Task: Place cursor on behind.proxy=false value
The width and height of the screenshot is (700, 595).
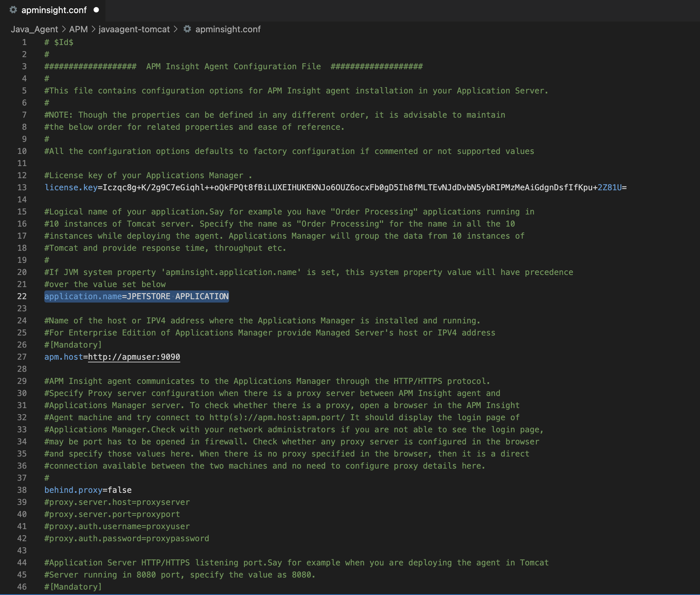Action: tap(120, 490)
